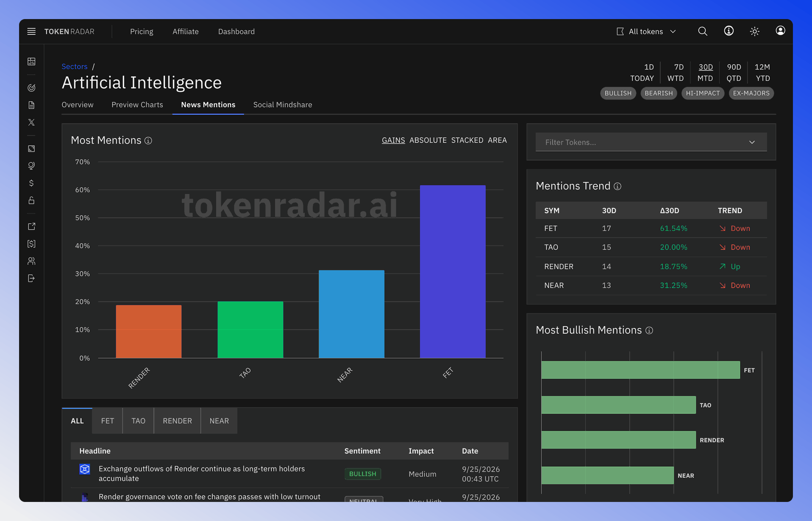
Task: Click the search magnifier icon
Action: pyautogui.click(x=703, y=31)
